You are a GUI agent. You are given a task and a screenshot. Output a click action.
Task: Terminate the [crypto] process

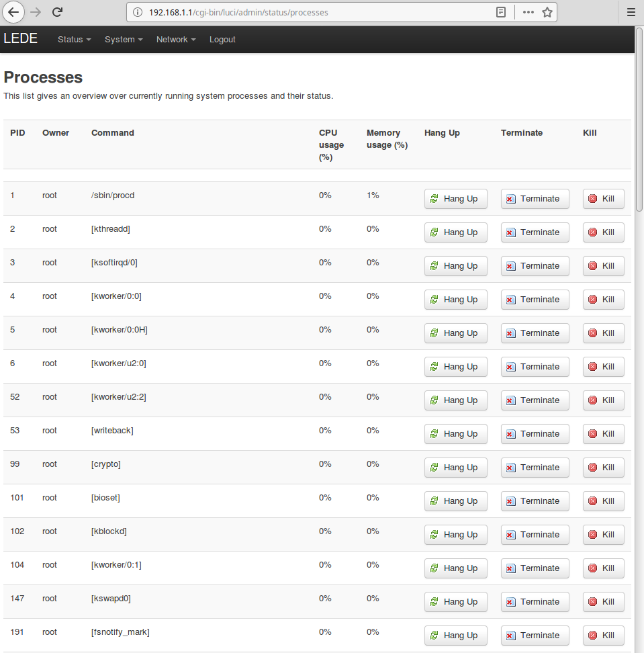click(x=535, y=468)
